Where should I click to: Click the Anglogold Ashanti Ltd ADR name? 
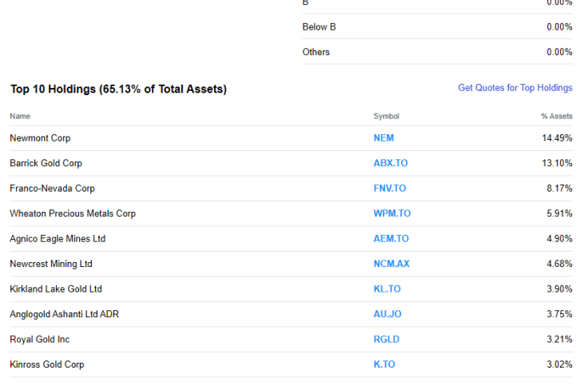pos(64,314)
